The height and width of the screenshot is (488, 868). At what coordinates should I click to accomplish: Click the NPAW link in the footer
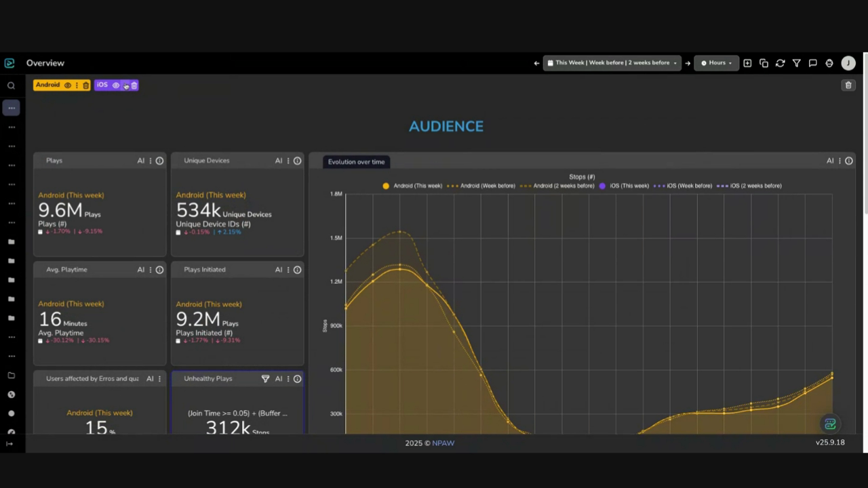point(443,443)
